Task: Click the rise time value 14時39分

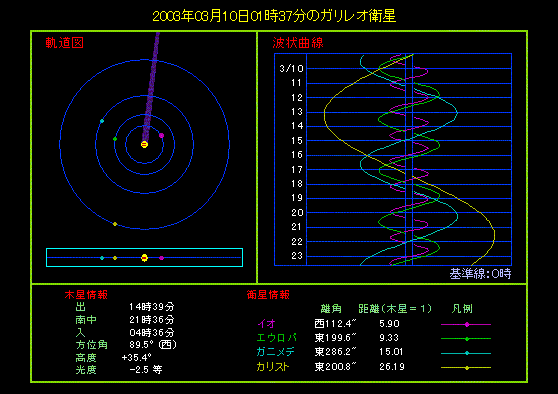Action: coord(152,307)
